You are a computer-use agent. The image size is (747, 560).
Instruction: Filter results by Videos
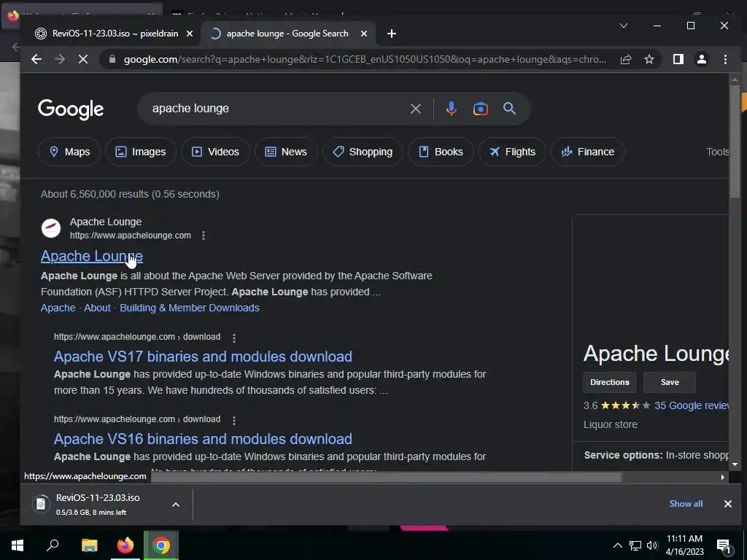click(x=215, y=152)
